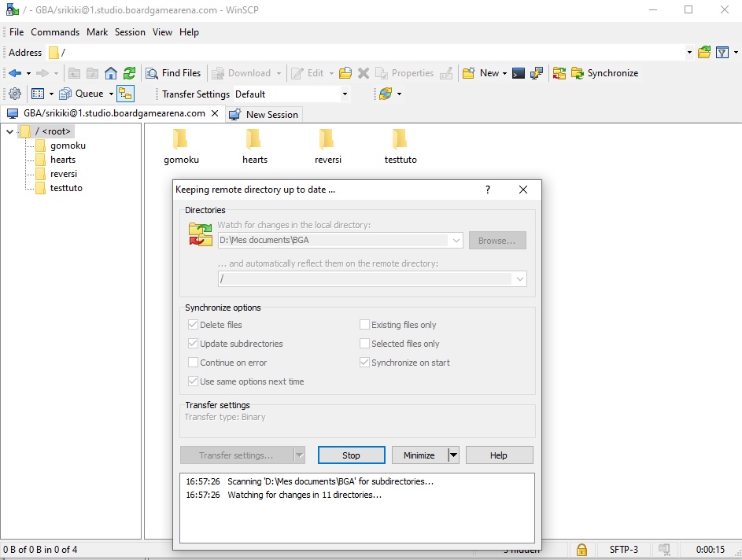
Task: Click the open folder icon next to Edit
Action: pos(345,73)
